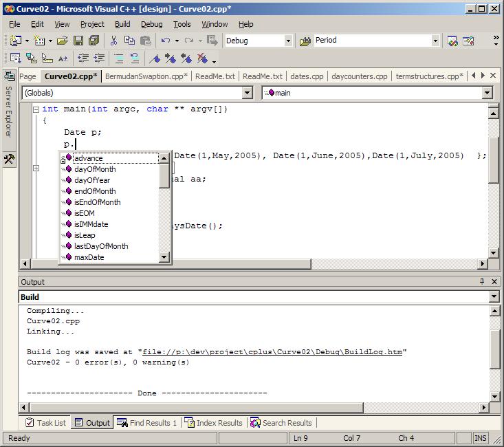Open the BuildLog.htm file link
The image size is (504, 447).
coord(272,351)
